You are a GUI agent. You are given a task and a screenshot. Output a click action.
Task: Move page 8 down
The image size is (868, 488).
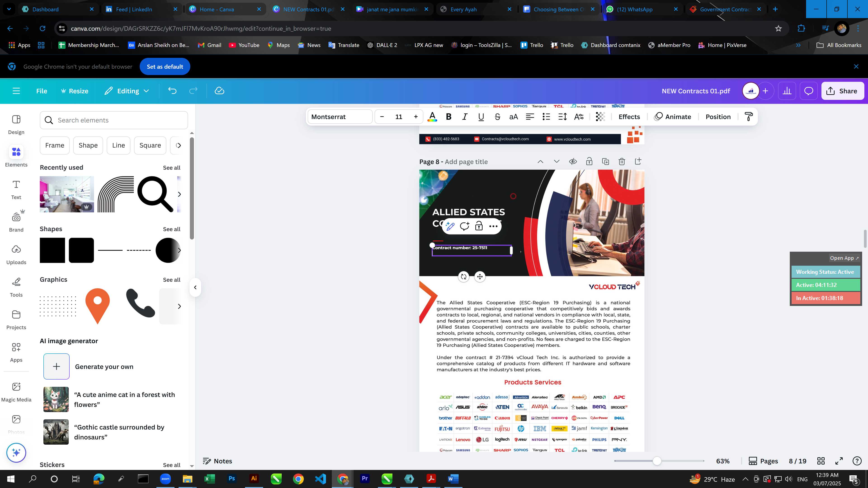(557, 162)
